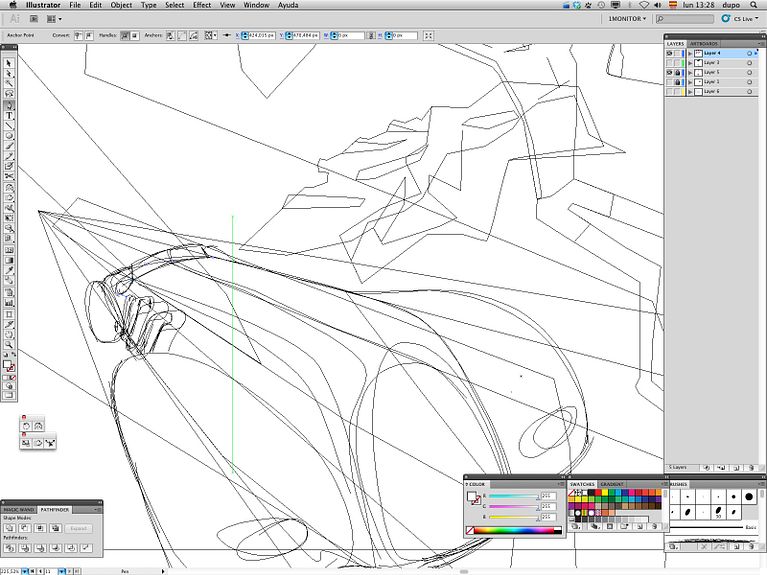Screen dimensions: 767x575
Task: Click the Spotlight search magnifier icon
Action: 755,5
